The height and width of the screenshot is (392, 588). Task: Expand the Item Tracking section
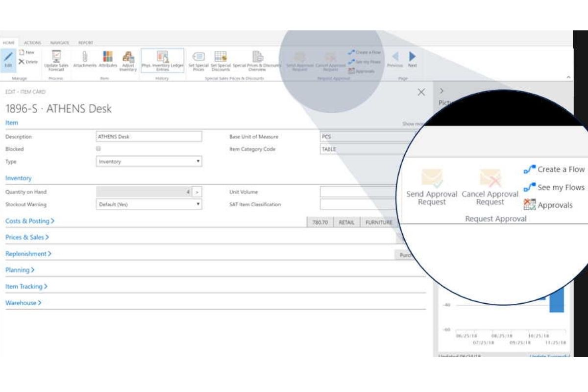[26, 286]
